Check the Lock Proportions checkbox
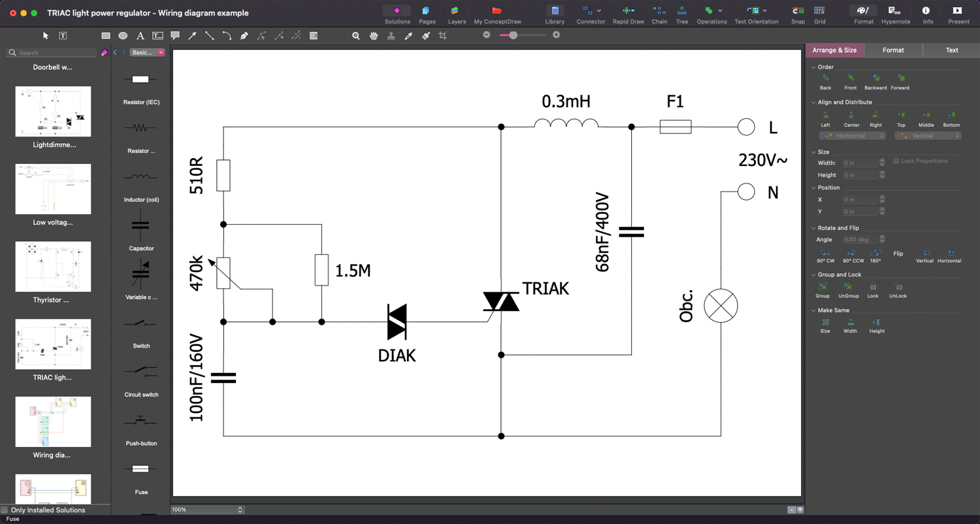The width and height of the screenshot is (980, 524). click(x=896, y=161)
